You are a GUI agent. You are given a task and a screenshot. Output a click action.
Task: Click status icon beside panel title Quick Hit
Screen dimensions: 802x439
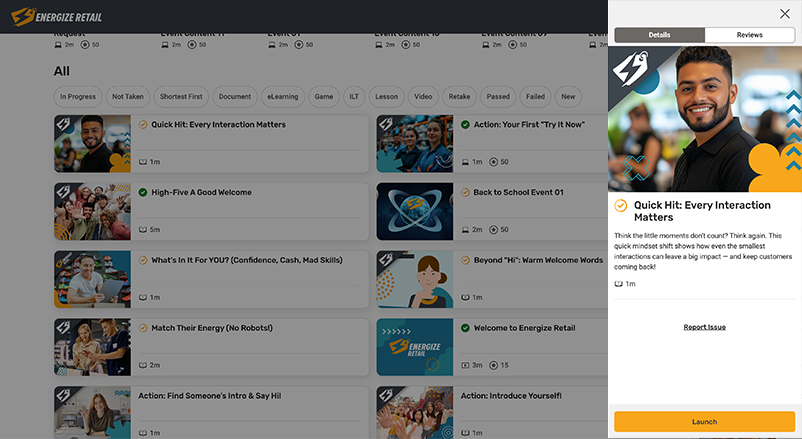620,206
